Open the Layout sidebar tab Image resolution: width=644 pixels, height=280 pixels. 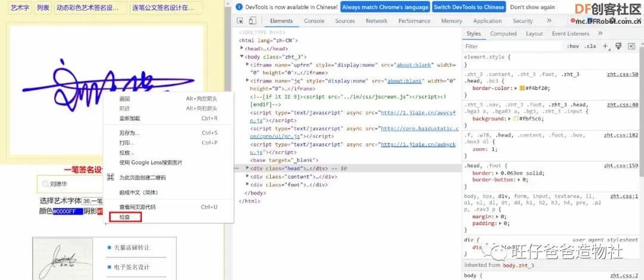(x=534, y=34)
